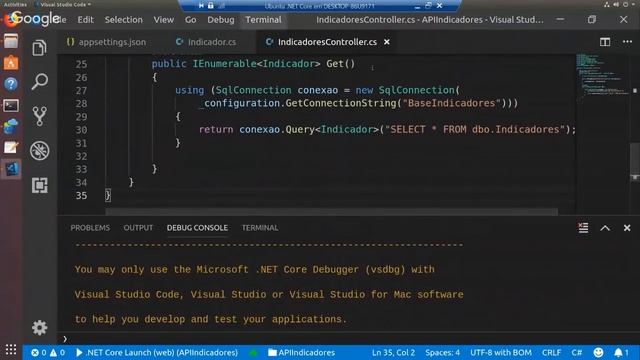Open notifications bell in status bar

pos(621,353)
